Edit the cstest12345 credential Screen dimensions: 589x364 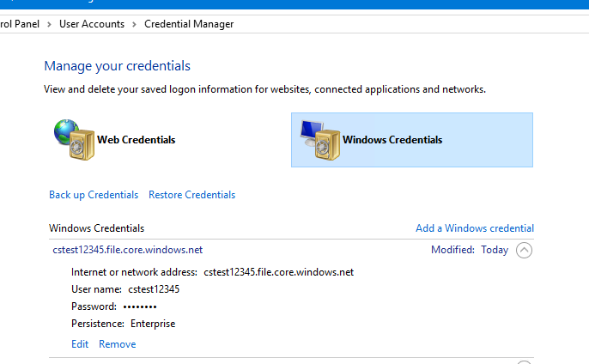tap(80, 344)
